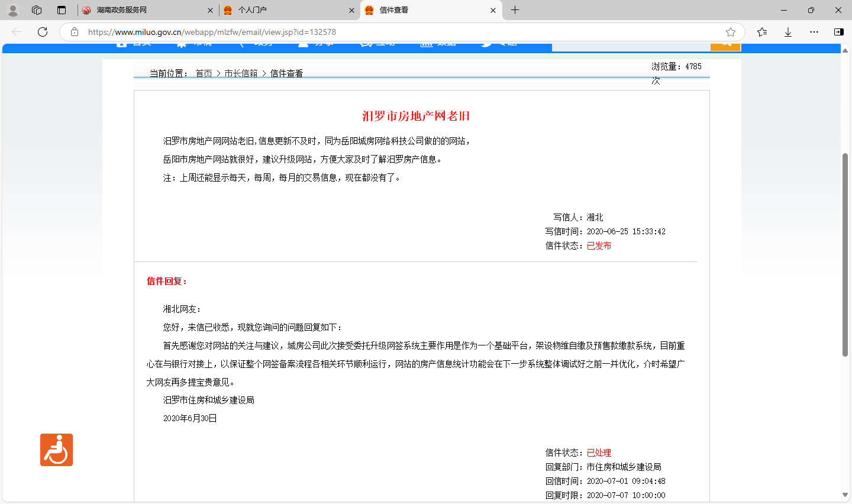Open the favorites list icon
Image resolution: width=852 pixels, height=504 pixels.
762,32
